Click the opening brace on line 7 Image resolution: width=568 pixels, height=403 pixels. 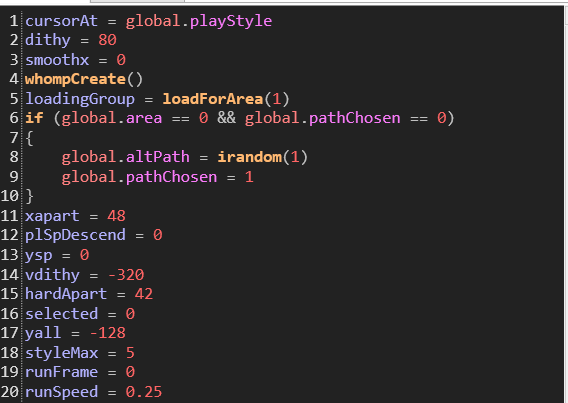point(30,138)
